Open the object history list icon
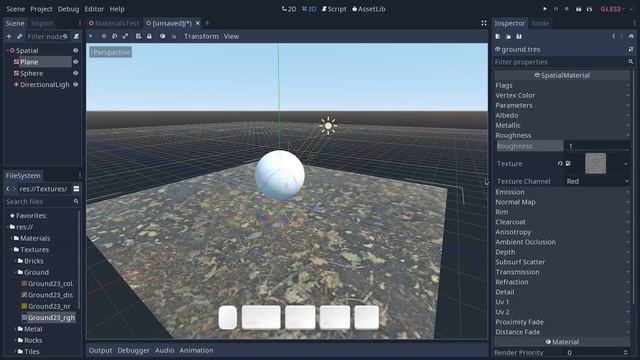Image resolution: width=640 pixels, height=360 pixels. (631, 37)
